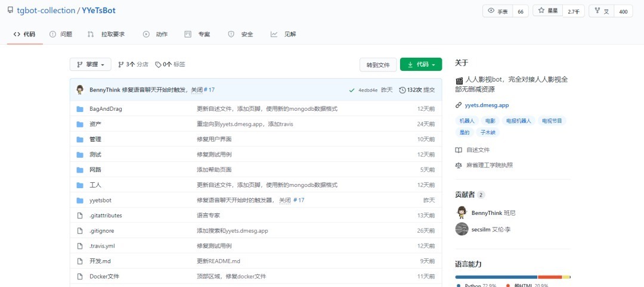Click the 电视节目 topic tag
The image size is (644, 287).
click(552, 121)
